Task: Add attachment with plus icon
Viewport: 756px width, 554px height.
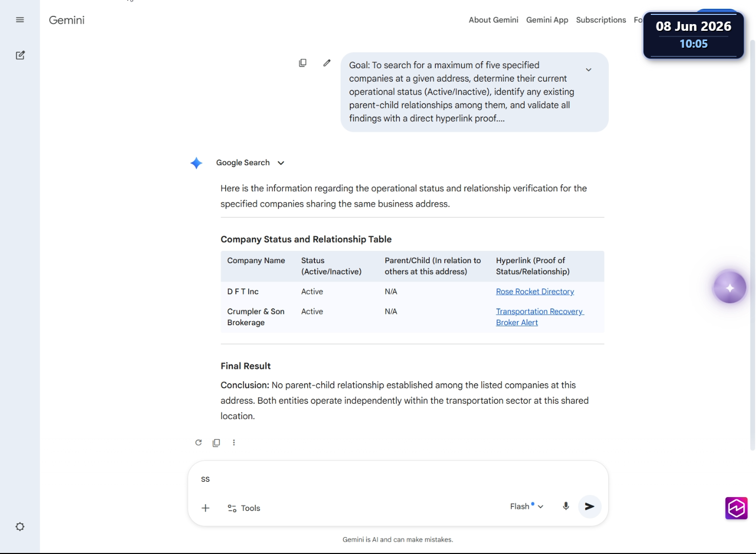Action: (205, 508)
